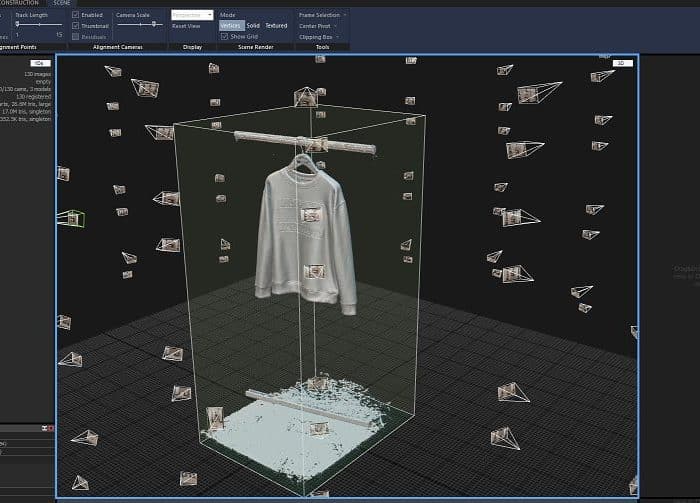Click Reset View in Display group
This screenshot has height=503, width=700.
click(186, 26)
